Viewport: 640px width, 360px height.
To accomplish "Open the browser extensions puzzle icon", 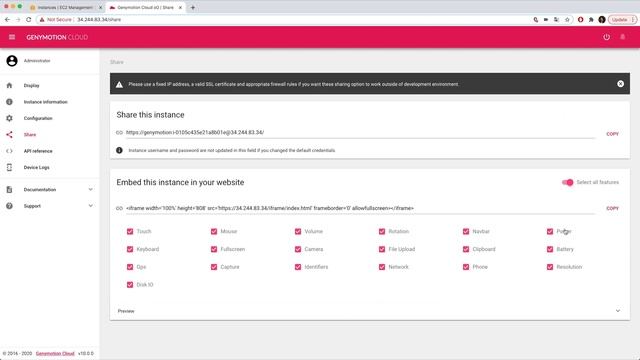I will (x=591, y=20).
